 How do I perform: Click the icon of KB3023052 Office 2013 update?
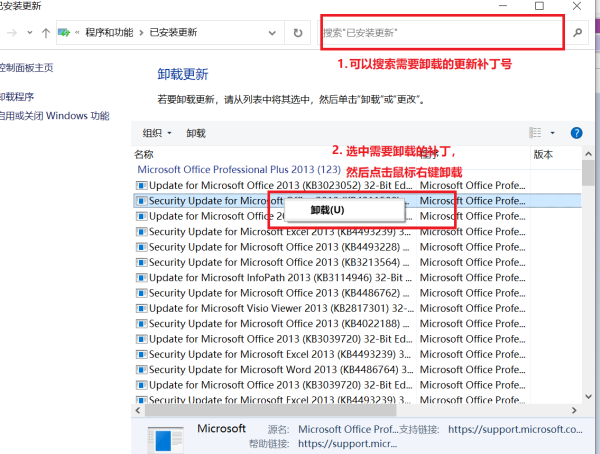click(x=141, y=185)
